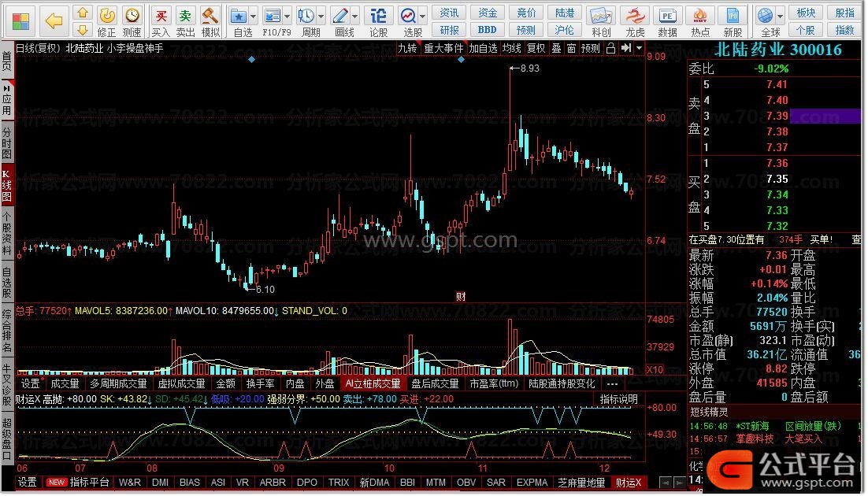868x496 pixels.
Task: Open the 数据 PE data icon
Action: click(667, 16)
